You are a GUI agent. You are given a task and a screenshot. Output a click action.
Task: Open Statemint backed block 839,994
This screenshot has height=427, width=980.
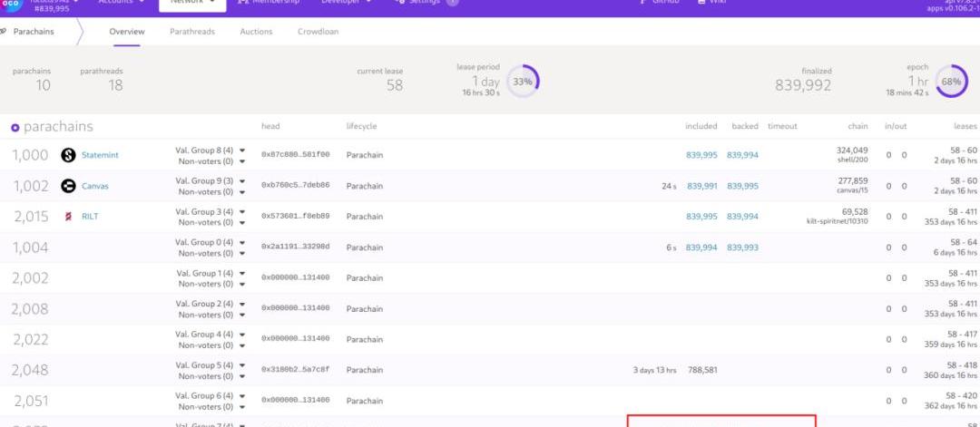coord(742,155)
